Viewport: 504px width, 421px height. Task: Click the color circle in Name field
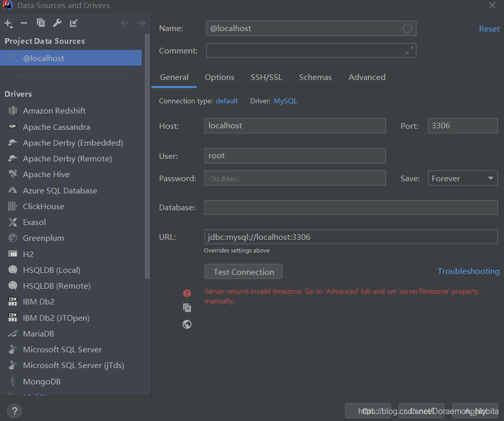(407, 29)
